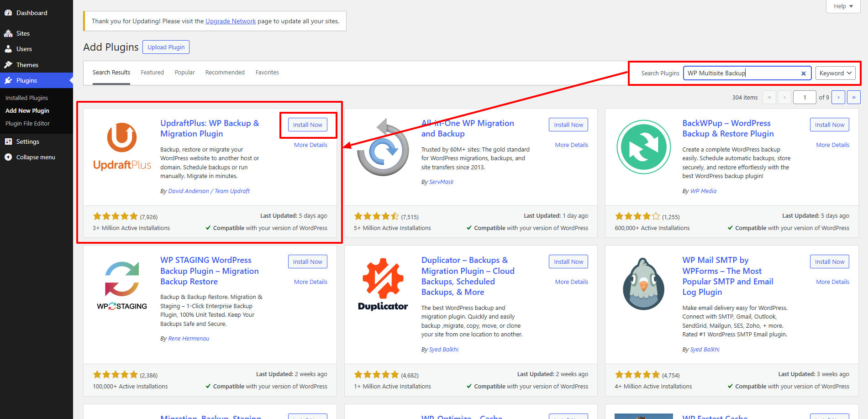The height and width of the screenshot is (419, 868).
Task: Open BackWPup – WordPress Backup title link
Action: pyautogui.click(x=728, y=128)
